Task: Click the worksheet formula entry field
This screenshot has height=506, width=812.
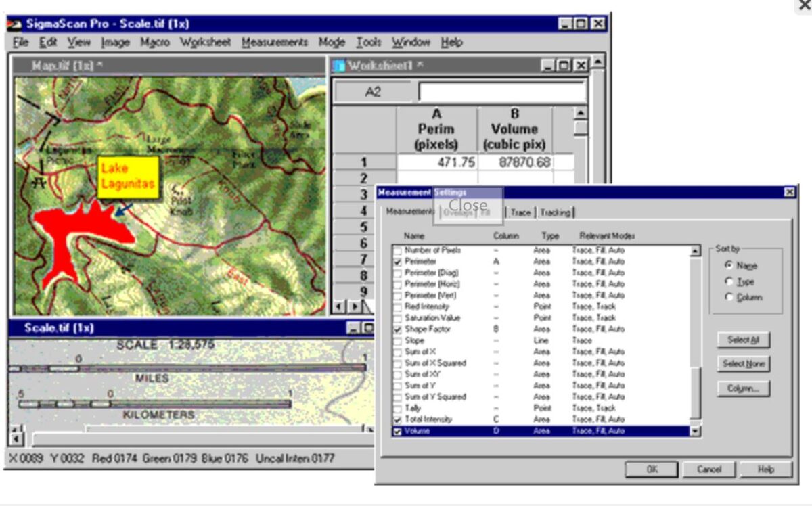Action: (x=502, y=91)
